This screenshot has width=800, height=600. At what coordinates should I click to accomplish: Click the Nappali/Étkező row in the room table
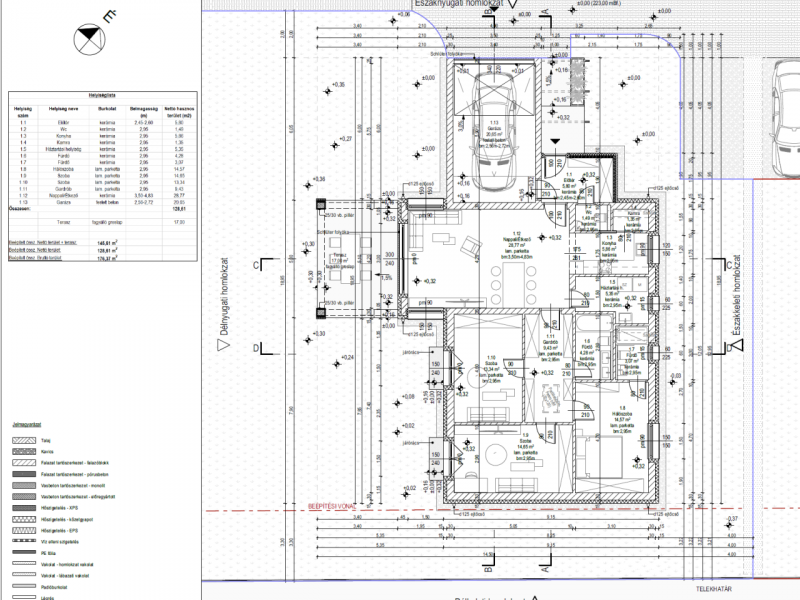pyautogui.click(x=103, y=196)
